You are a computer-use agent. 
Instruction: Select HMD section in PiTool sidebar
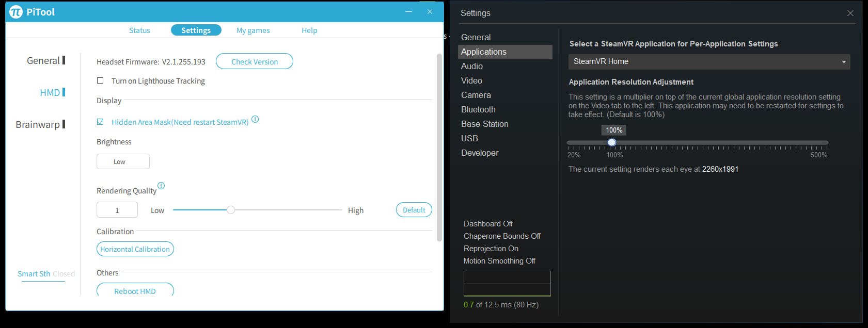52,92
